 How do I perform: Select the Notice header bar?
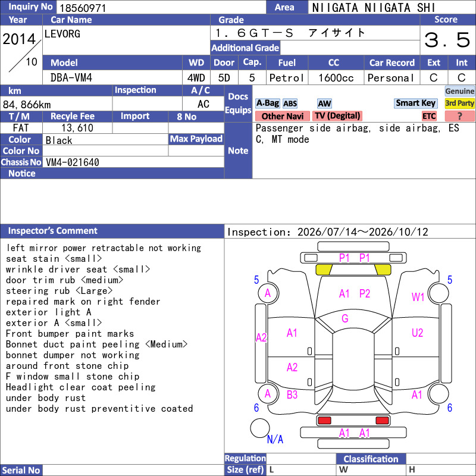[112, 173]
